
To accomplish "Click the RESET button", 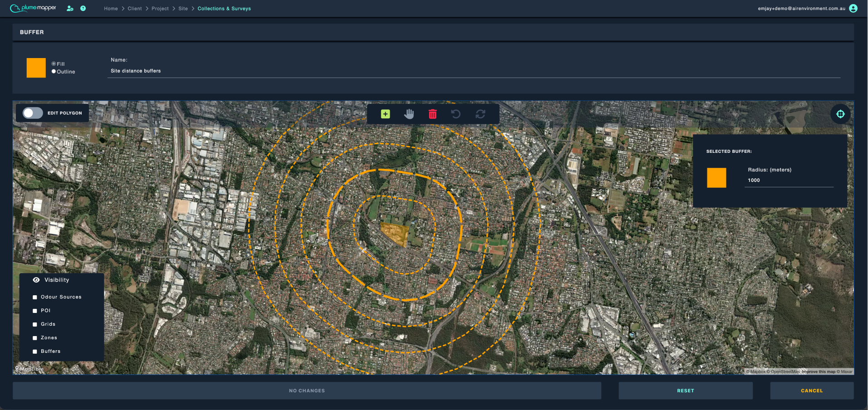I will pos(686,390).
